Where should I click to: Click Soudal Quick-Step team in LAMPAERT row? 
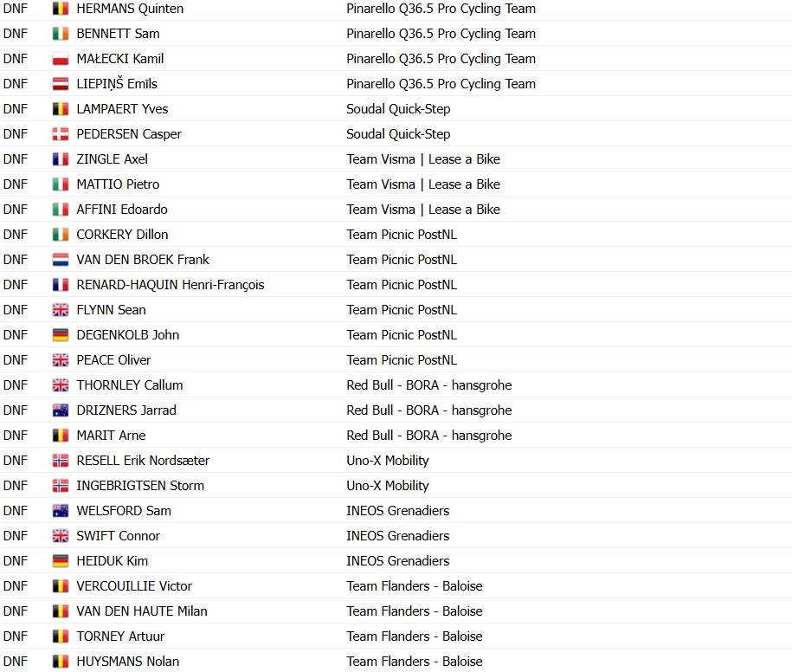[x=398, y=109]
